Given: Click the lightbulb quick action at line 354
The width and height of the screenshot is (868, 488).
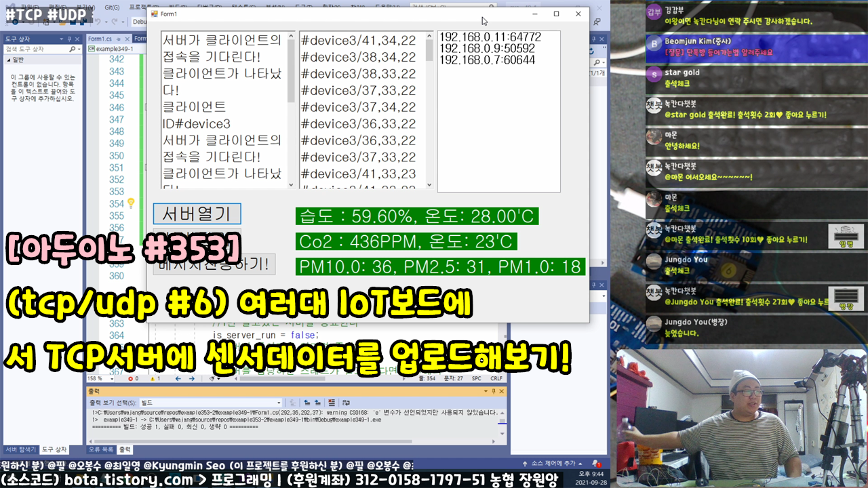Looking at the screenshot, I should pos(132,203).
